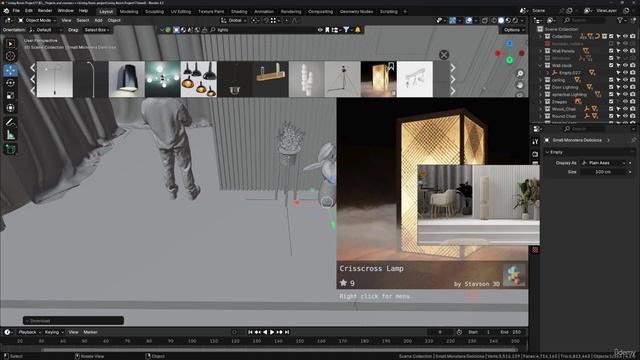Open the Render menu
640x360 pixels.
(45, 11)
